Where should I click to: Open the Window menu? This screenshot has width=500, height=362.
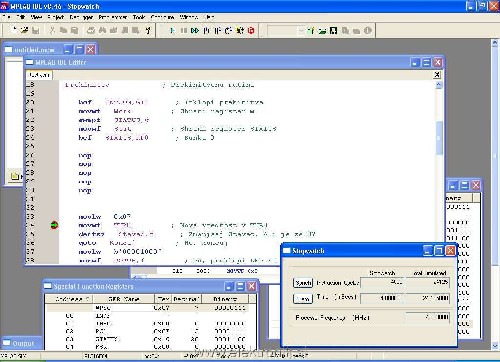(189, 17)
